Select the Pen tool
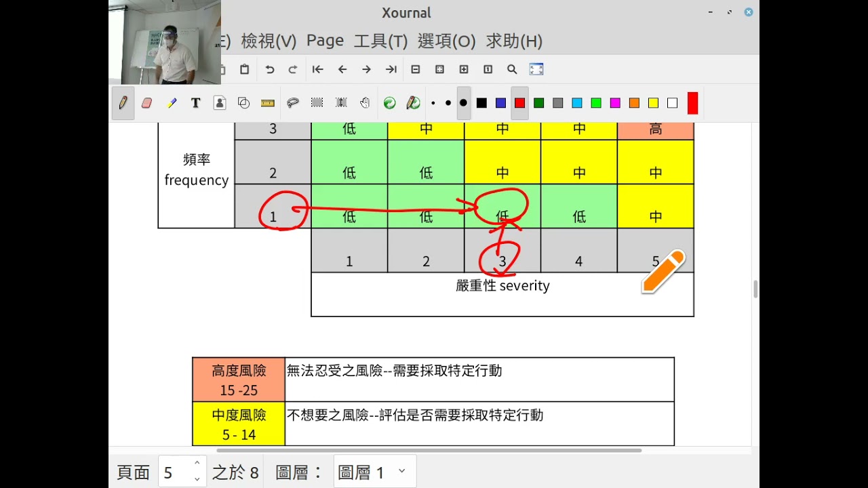Viewport: 868px width, 488px height. (123, 103)
